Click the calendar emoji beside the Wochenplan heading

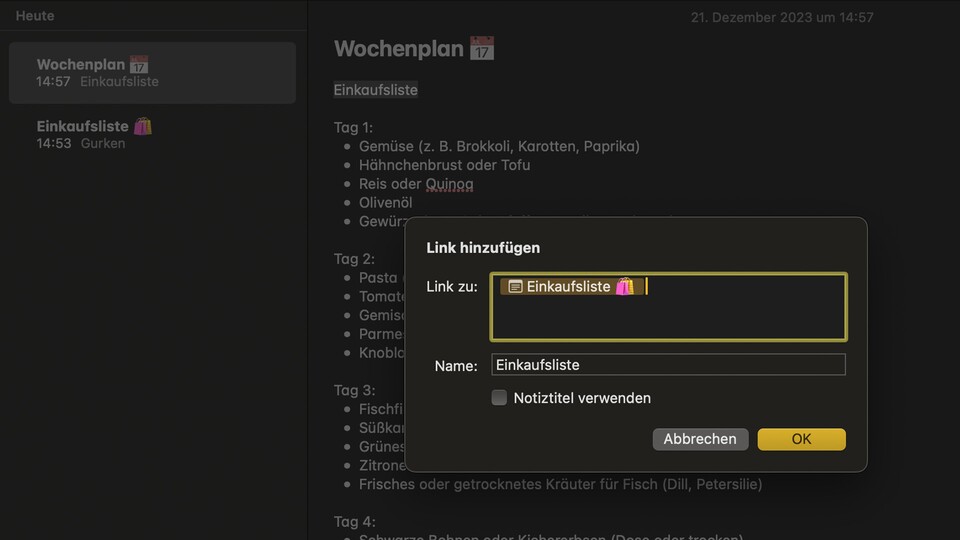click(482, 48)
